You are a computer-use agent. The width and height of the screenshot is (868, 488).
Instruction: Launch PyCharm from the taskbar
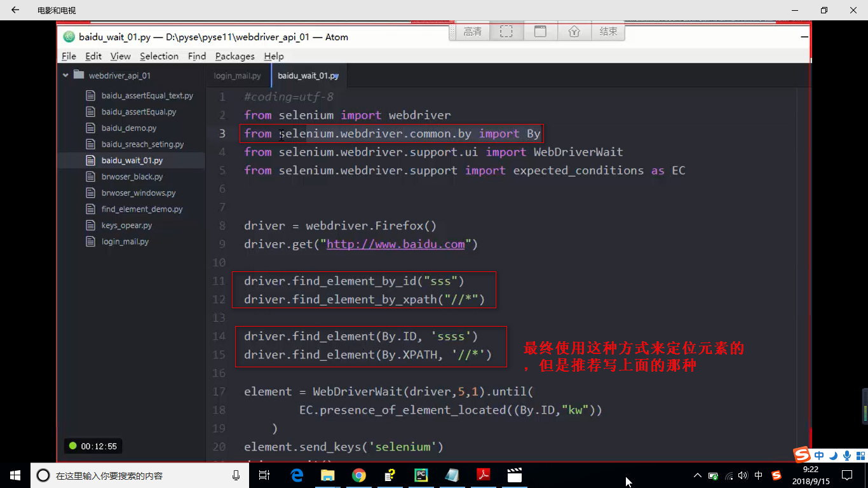click(421, 475)
